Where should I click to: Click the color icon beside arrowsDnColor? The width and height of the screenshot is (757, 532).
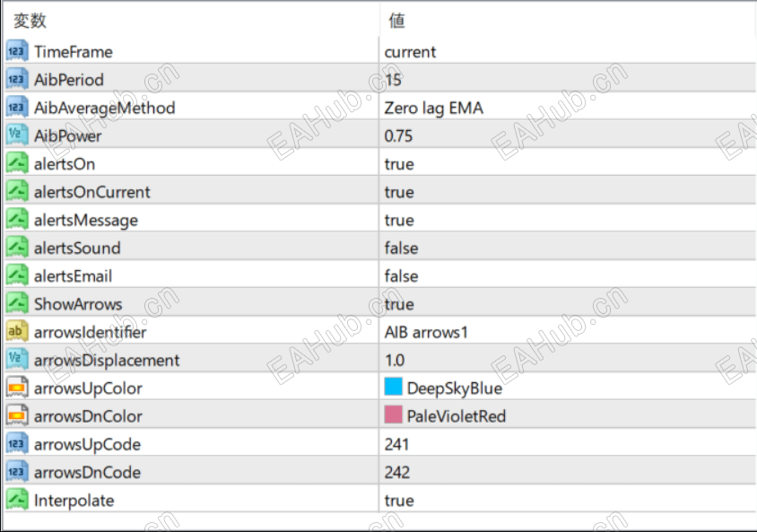(17, 416)
